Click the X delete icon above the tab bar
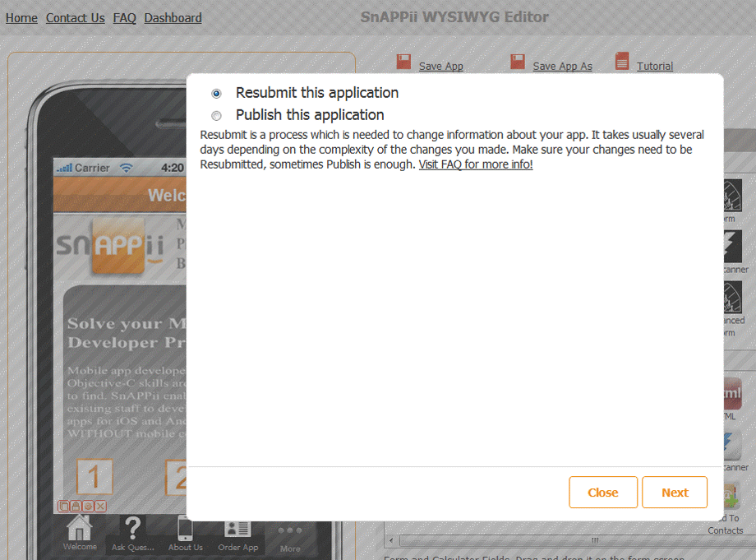The width and height of the screenshot is (756, 560). coord(100,506)
